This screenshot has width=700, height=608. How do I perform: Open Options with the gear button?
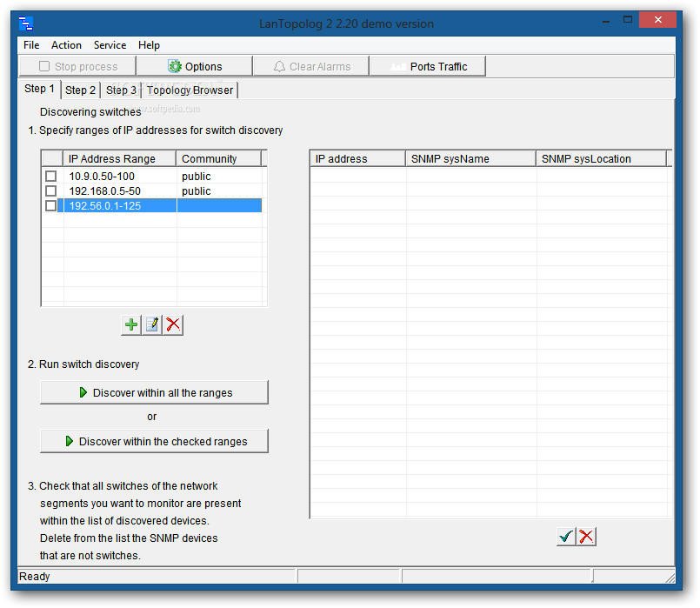[x=195, y=66]
